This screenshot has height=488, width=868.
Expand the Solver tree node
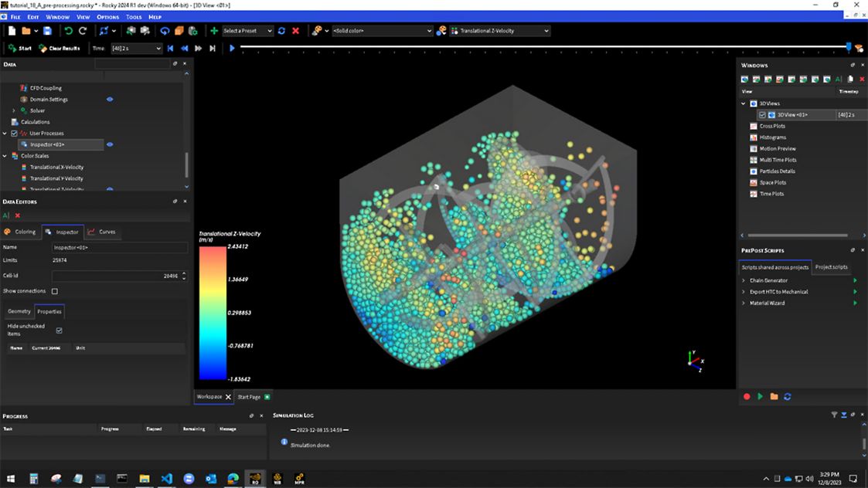pyautogui.click(x=14, y=110)
